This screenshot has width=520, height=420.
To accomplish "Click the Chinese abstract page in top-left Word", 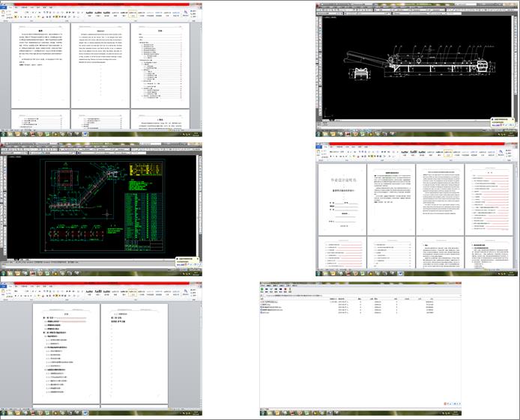I will pyautogui.click(x=40, y=65).
